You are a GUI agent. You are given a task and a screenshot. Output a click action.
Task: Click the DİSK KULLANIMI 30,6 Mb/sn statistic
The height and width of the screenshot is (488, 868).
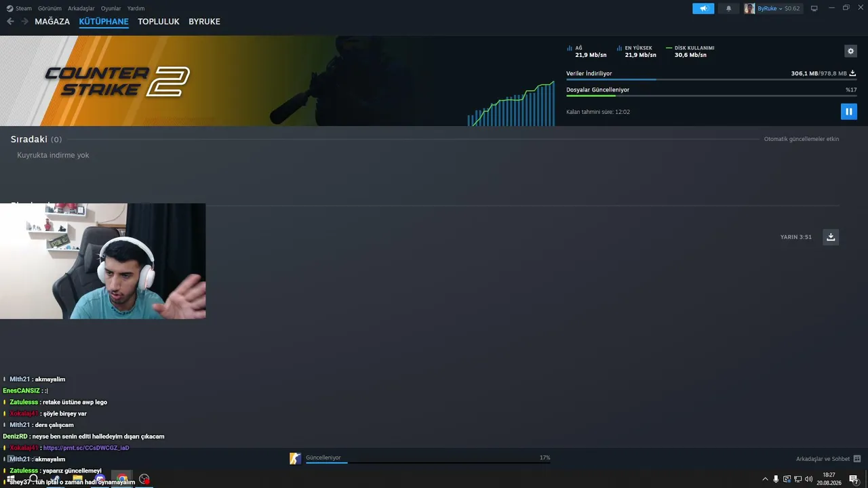click(x=690, y=52)
